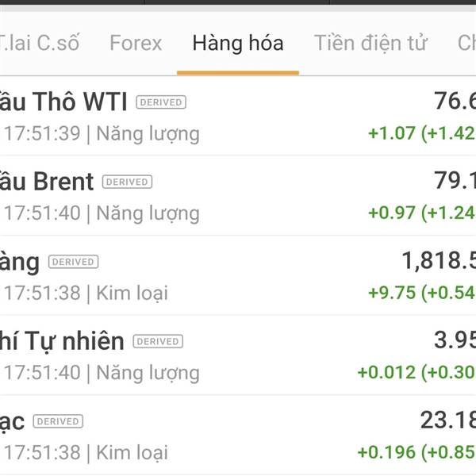Click DERIVED badge beside Dầu Brent

coord(127,182)
